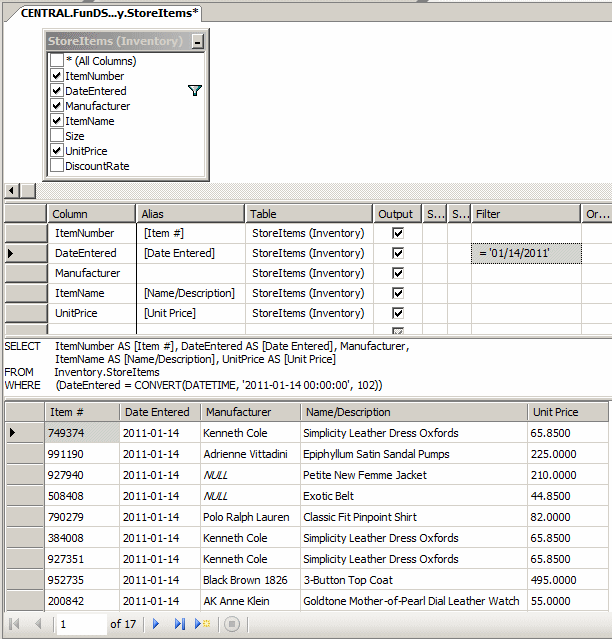This screenshot has height=639, width=612.
Task: Uncheck DateEntered in StoreItems table box
Action: pyautogui.click(x=57, y=91)
